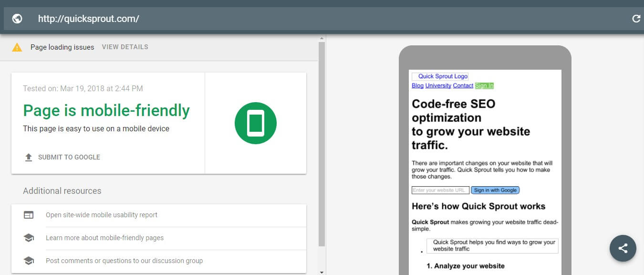Click the 'Tested on: Mar 19, 2018' text

click(83, 88)
